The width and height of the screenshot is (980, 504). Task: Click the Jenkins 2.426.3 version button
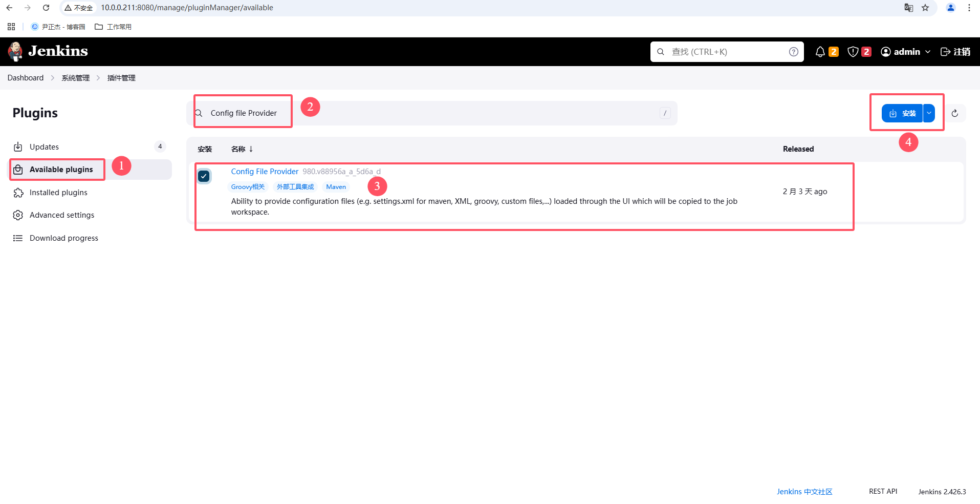point(942,492)
